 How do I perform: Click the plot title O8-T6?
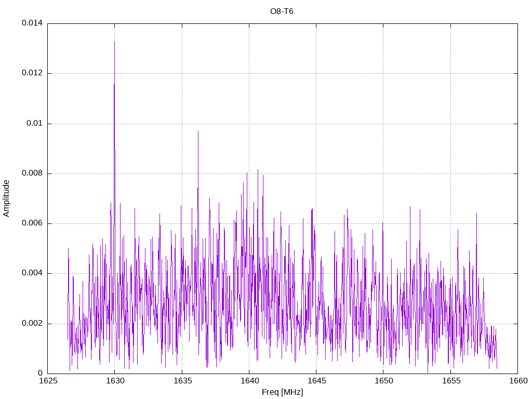(282, 11)
